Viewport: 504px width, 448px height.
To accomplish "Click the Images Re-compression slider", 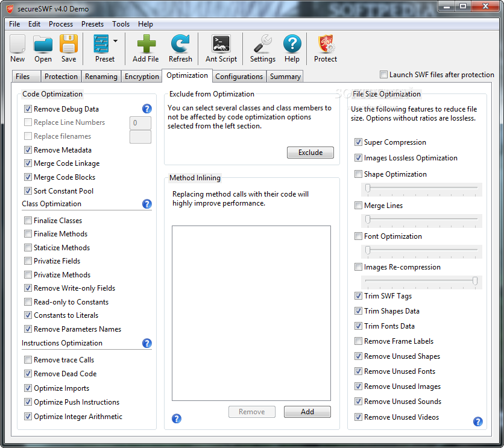I will click(421, 282).
